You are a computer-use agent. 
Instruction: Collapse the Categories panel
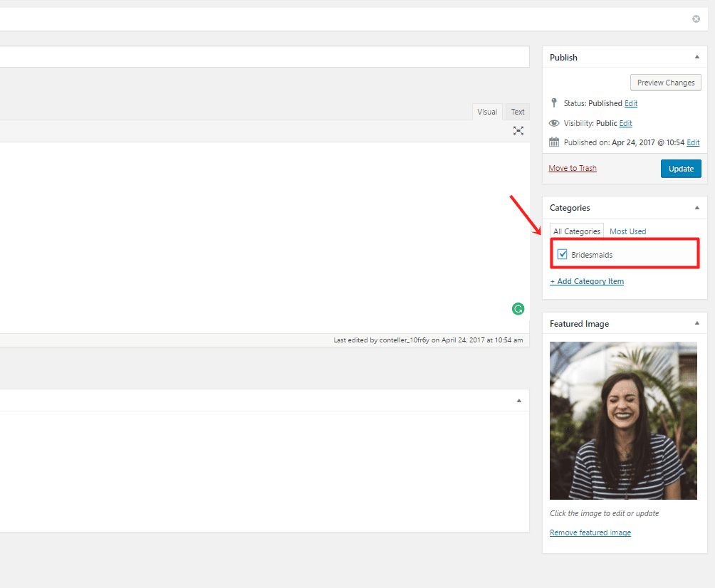point(696,208)
